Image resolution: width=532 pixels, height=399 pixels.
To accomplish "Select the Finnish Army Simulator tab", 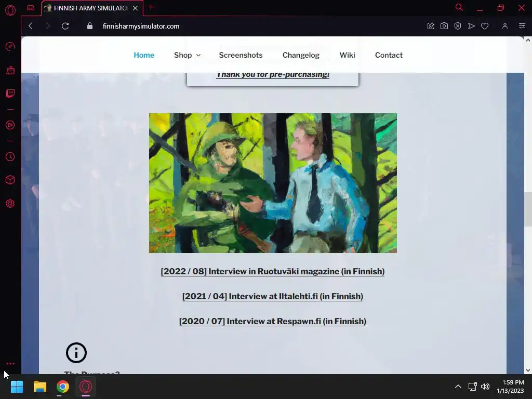I will (x=91, y=8).
